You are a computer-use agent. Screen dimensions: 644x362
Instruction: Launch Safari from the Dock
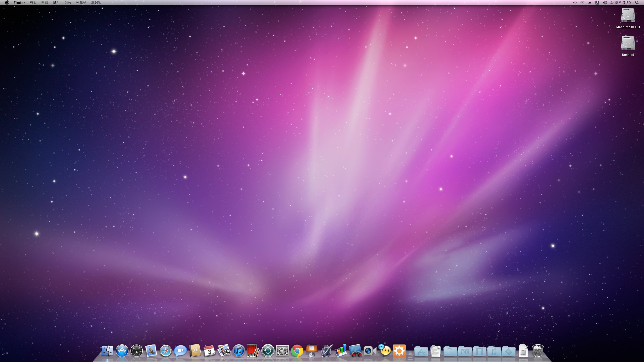[x=166, y=350]
